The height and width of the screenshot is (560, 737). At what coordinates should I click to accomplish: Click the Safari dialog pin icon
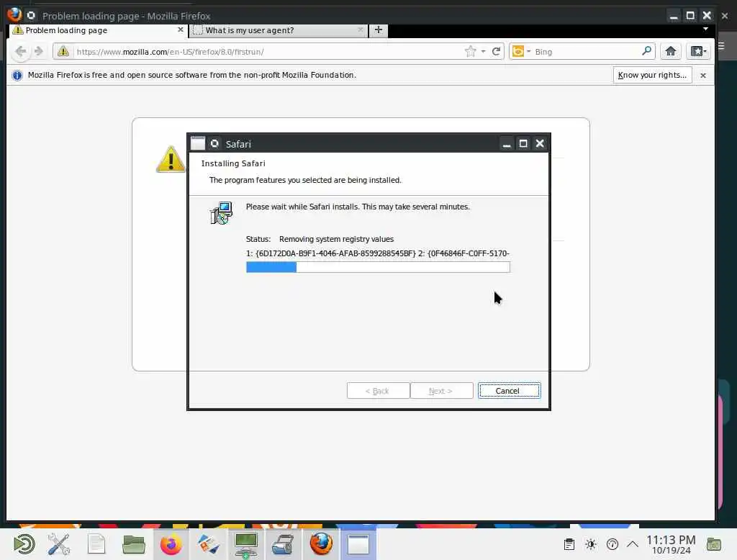tap(214, 143)
